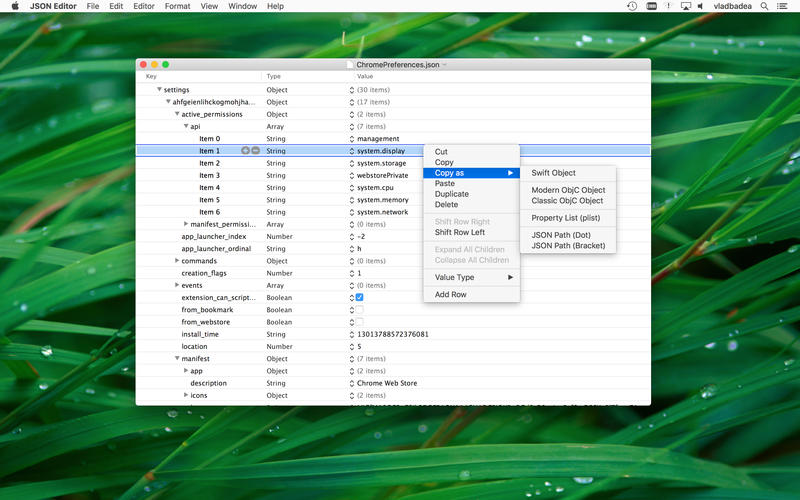
Task: Click the Key column header
Action: point(151,76)
